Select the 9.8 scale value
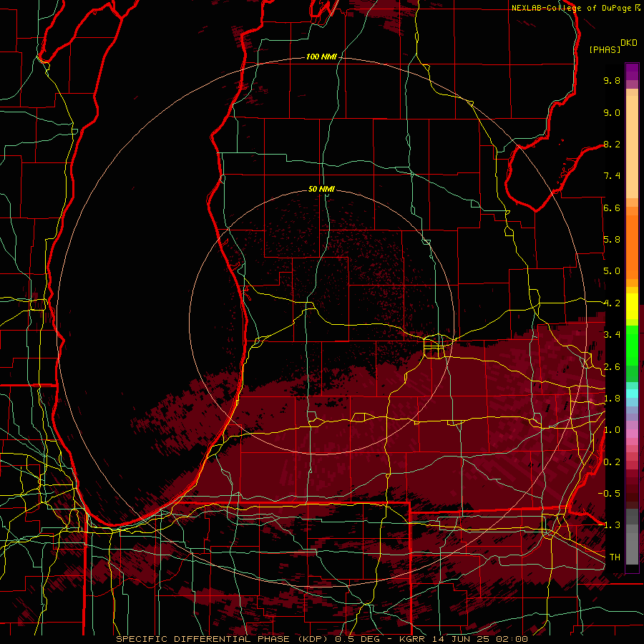The width and height of the screenshot is (644, 644). (612, 80)
